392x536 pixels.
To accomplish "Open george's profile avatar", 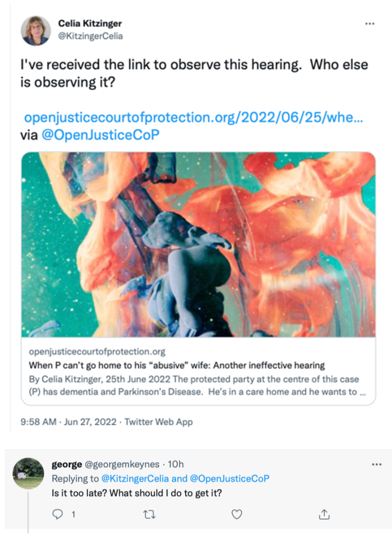I will click(x=28, y=473).
